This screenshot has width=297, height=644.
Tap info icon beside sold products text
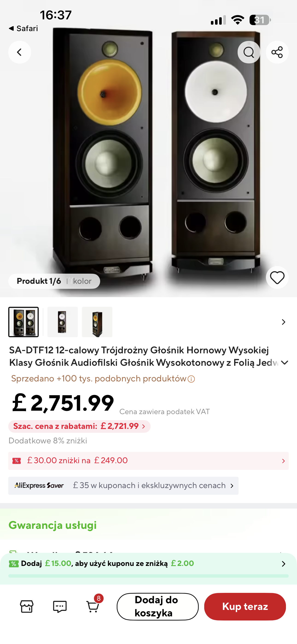[x=191, y=379]
